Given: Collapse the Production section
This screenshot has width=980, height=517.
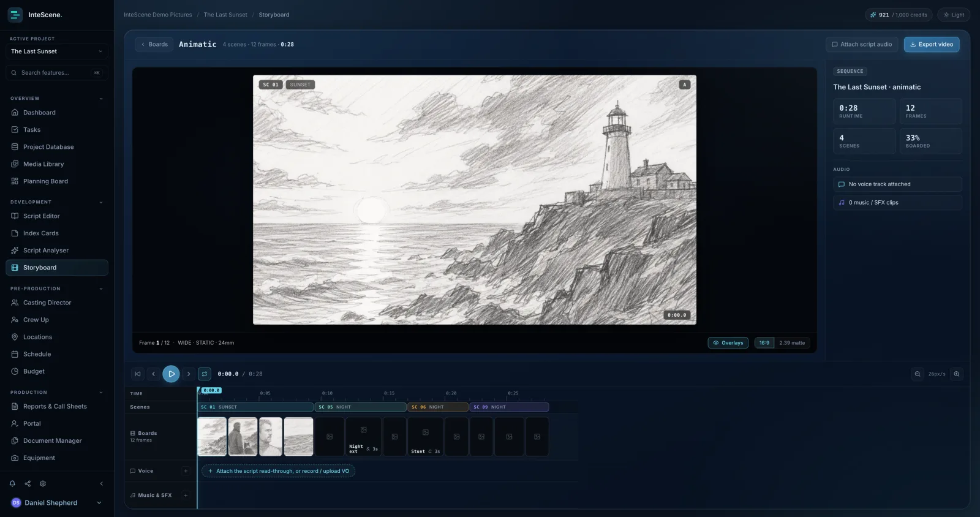Looking at the screenshot, I should [x=101, y=393].
